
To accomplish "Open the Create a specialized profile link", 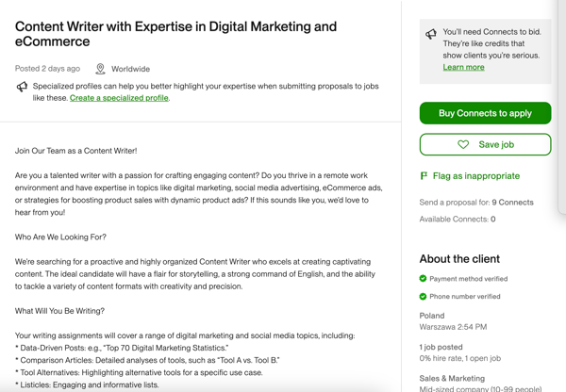I will (119, 98).
